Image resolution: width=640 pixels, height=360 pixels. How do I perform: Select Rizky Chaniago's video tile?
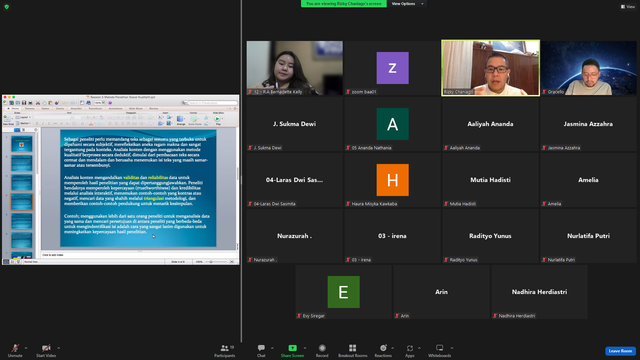(490, 68)
